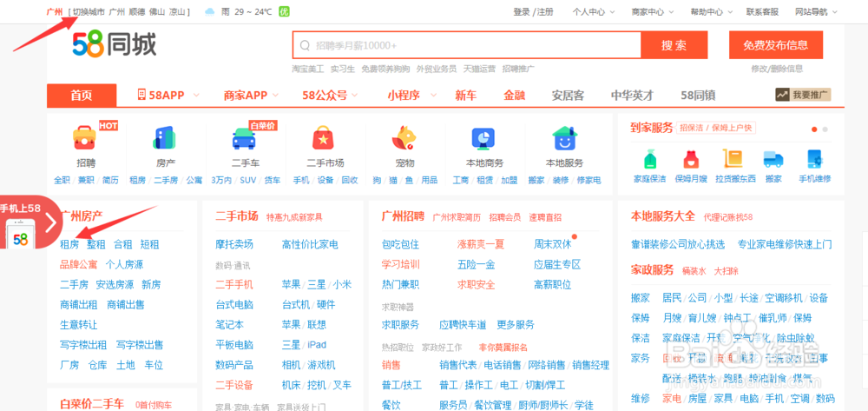Click the 免费发布信息 button

tap(775, 45)
